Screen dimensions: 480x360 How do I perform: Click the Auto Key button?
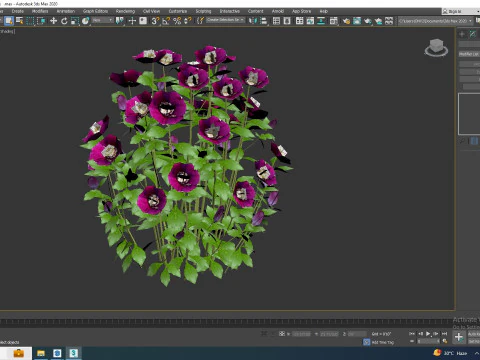point(474,334)
